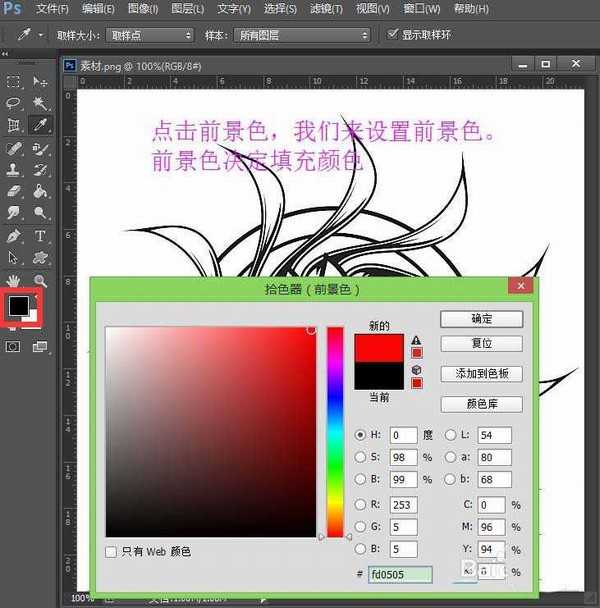Click the 添加到色板 button

pos(482,373)
